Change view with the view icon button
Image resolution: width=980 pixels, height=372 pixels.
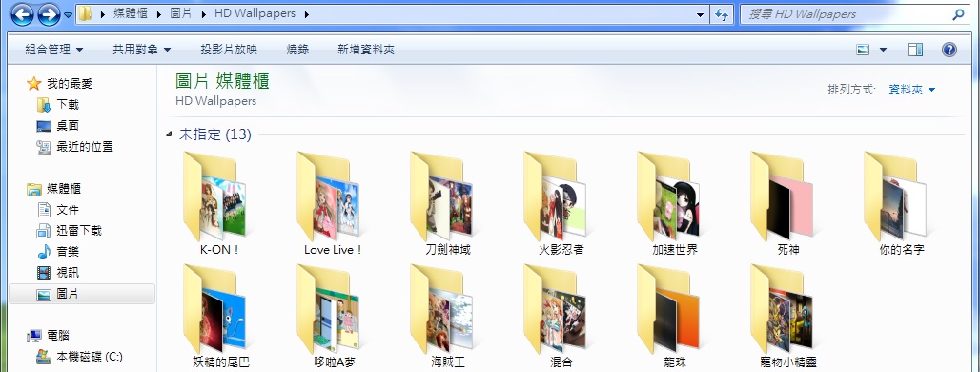pyautogui.click(x=863, y=50)
